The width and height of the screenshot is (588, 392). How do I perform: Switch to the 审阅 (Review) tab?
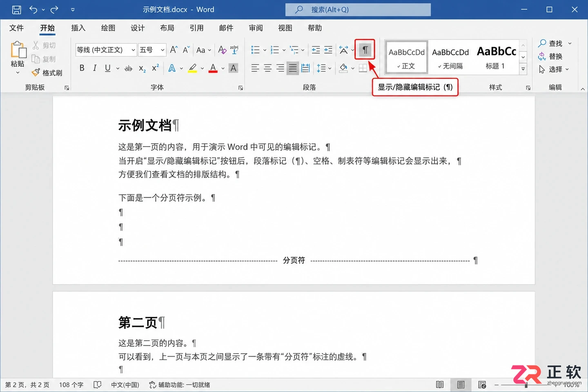tap(256, 28)
